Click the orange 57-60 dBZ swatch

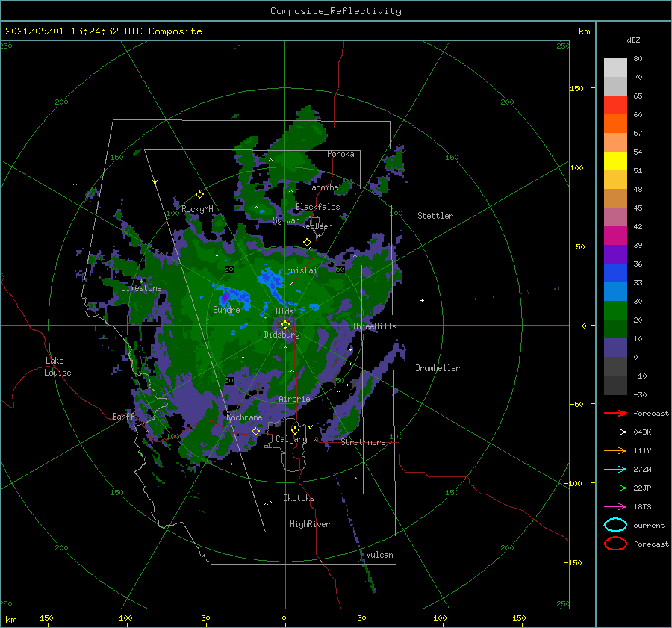615,124
